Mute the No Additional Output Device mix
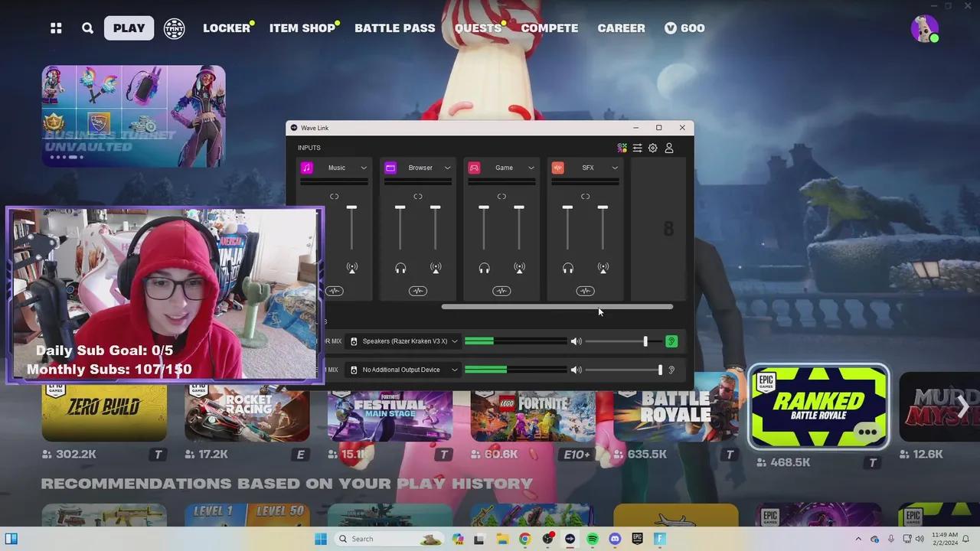This screenshot has height=551, width=980. click(576, 370)
